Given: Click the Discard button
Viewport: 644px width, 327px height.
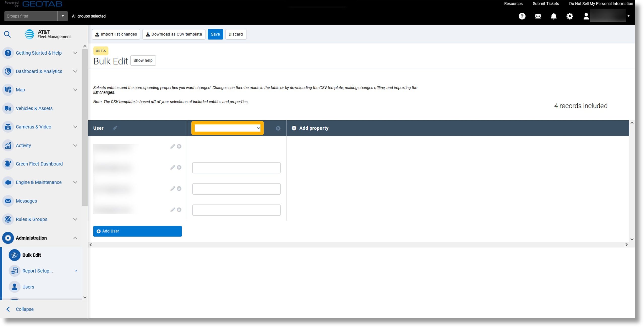Looking at the screenshot, I should click(x=236, y=34).
